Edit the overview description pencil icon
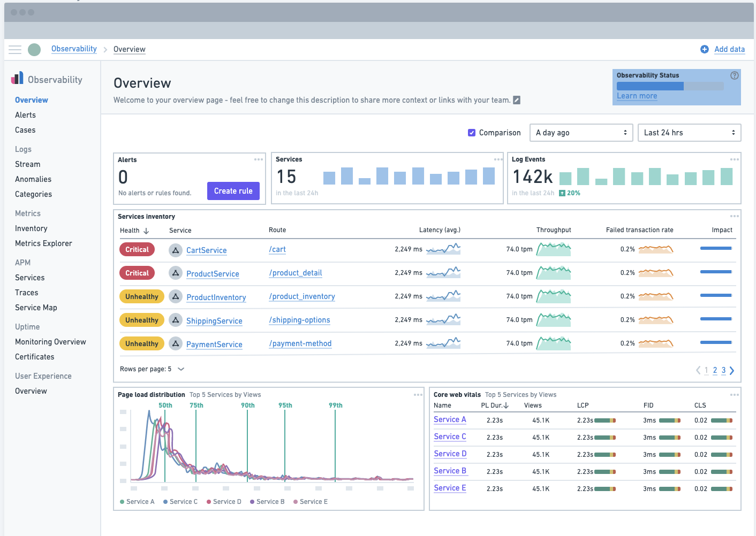The image size is (756, 536). pos(517,100)
